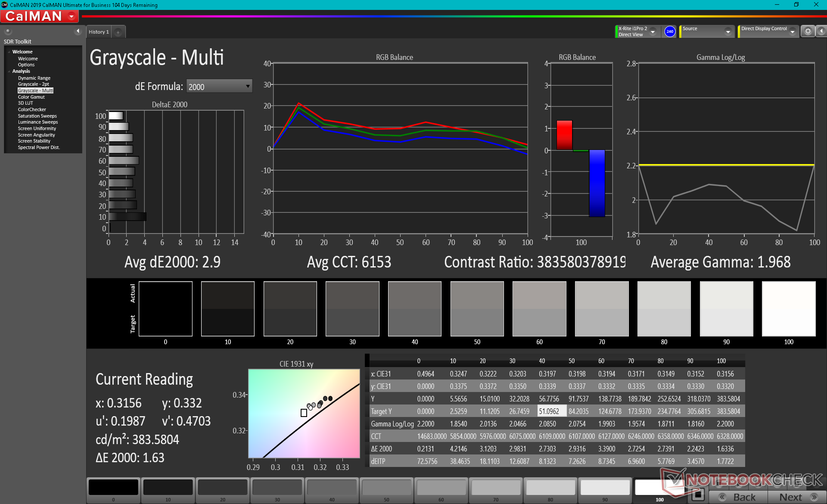Switch to the History 1 tab
Viewport: 827px width, 504px height.
click(99, 32)
